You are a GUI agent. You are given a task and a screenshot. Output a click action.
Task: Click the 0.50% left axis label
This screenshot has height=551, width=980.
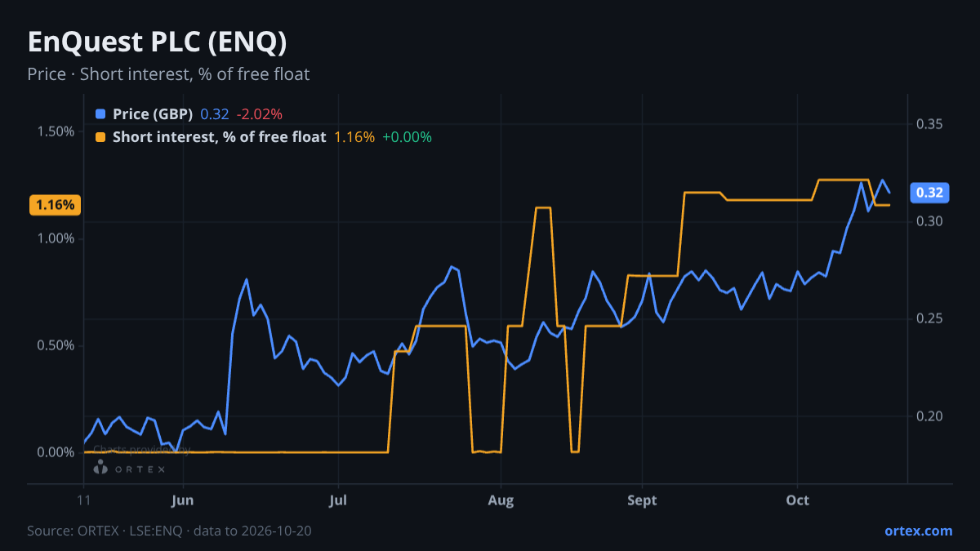click(57, 345)
